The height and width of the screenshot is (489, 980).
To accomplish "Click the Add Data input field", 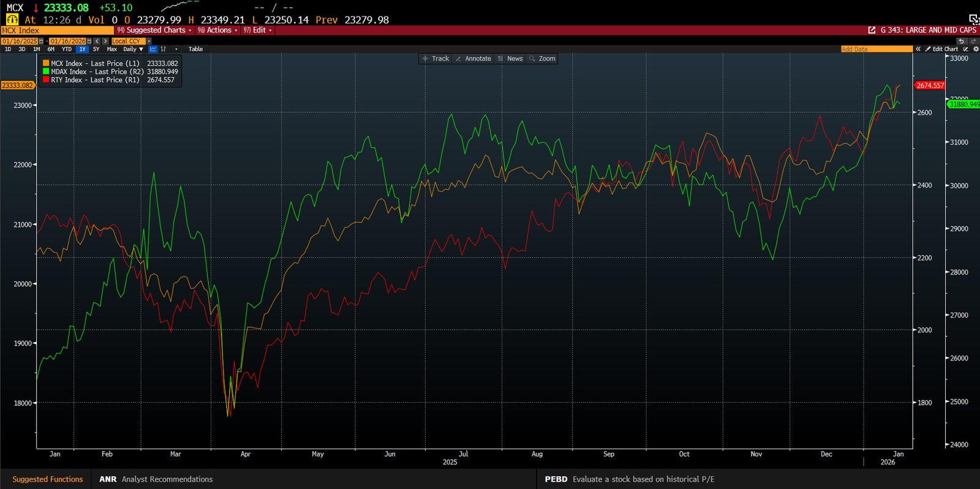I will [x=876, y=49].
